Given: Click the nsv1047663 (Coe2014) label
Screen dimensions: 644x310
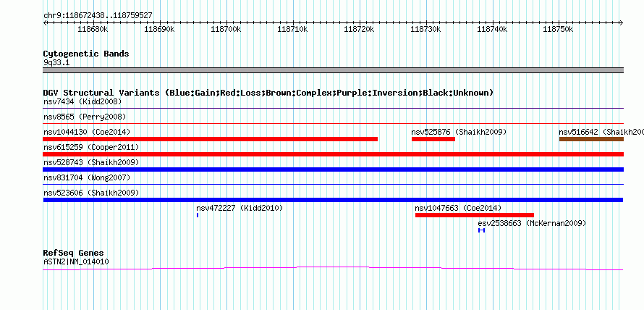Looking at the screenshot, I should [458, 208].
